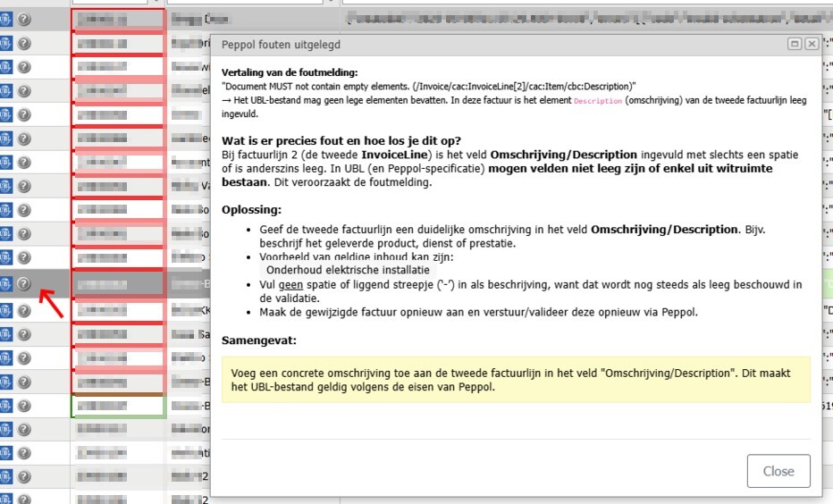The image size is (833, 504).
Task: Click help icon in row ending 'or'
Action: pos(24,429)
